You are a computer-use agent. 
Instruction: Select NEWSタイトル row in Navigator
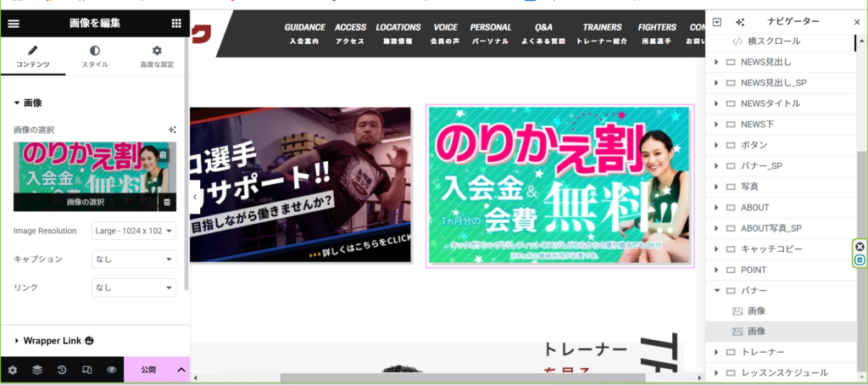tap(781, 103)
